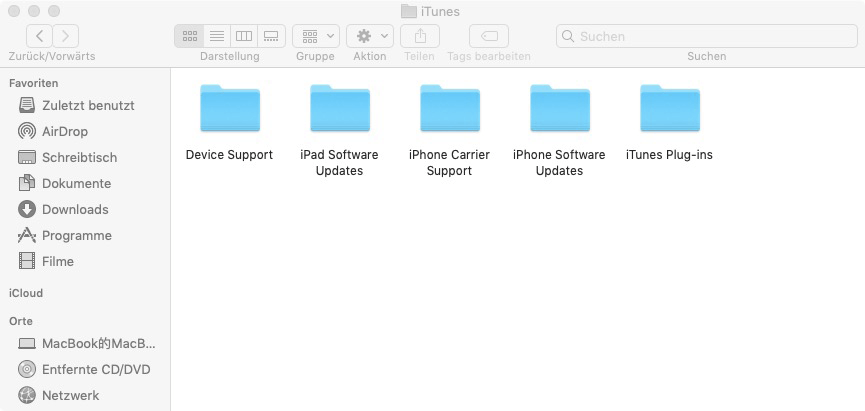The image size is (865, 411).
Task: Select the iPad Software Updates folder icon
Action: click(339, 108)
